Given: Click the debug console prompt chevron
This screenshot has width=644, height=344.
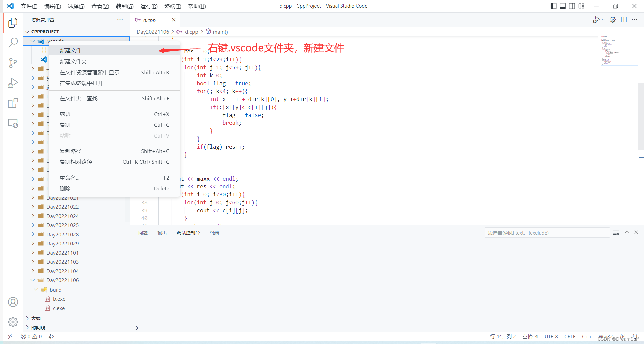Looking at the screenshot, I should tap(137, 328).
